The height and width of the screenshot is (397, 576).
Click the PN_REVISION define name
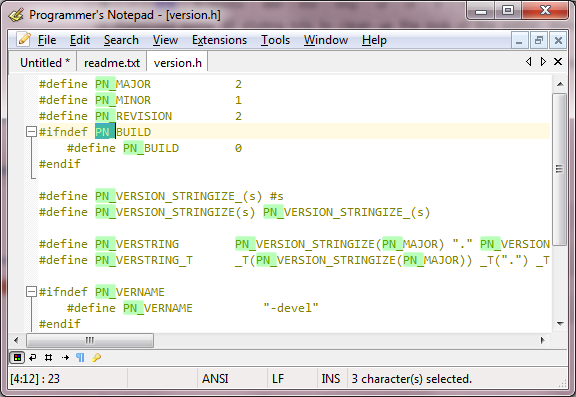click(133, 116)
